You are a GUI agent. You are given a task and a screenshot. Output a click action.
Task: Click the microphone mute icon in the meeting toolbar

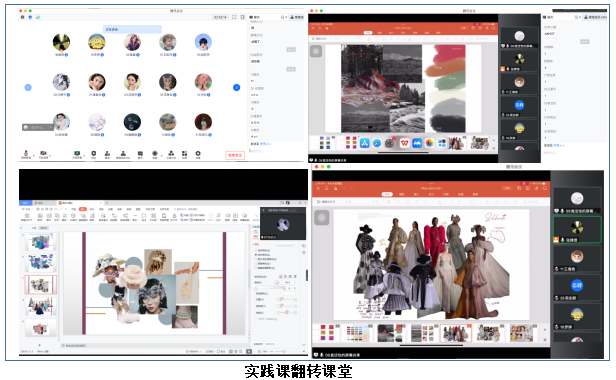click(26, 153)
